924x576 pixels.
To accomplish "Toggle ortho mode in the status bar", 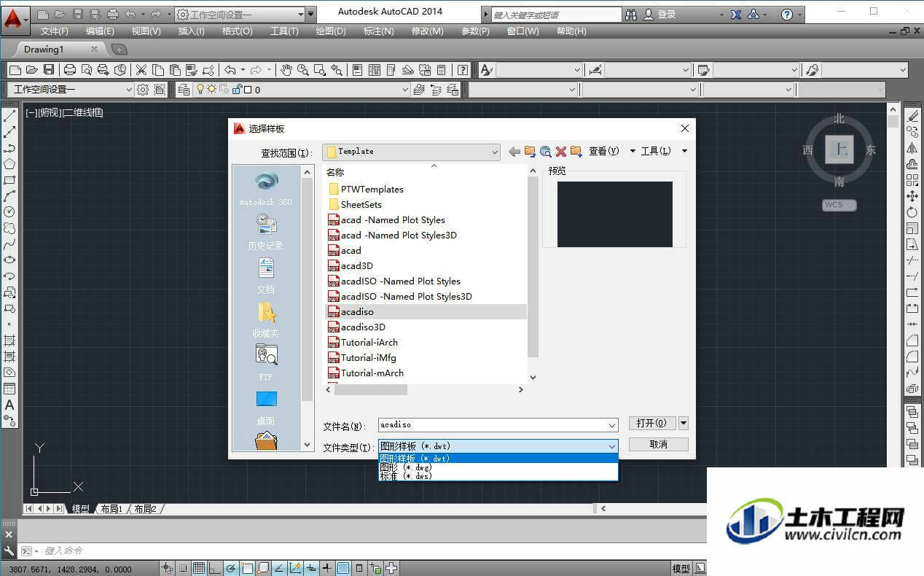I will pyautogui.click(x=214, y=569).
